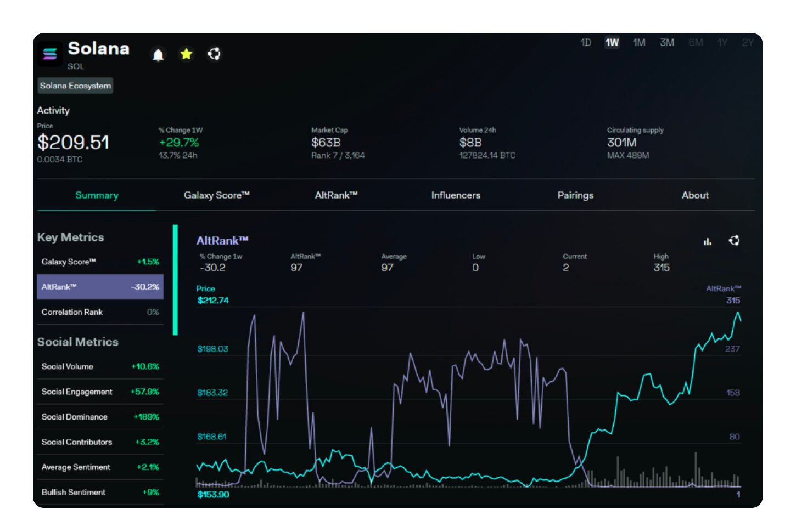Select the 1Y time range

coord(722,43)
